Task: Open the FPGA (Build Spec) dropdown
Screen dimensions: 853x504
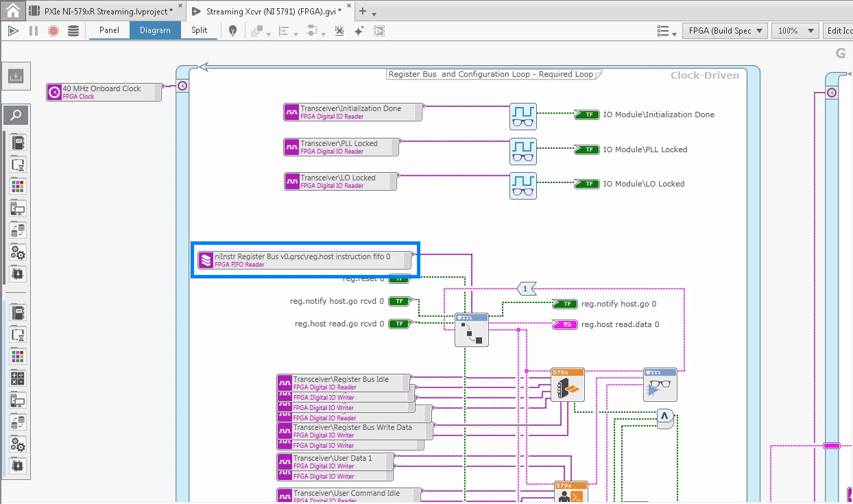Action: pos(724,30)
